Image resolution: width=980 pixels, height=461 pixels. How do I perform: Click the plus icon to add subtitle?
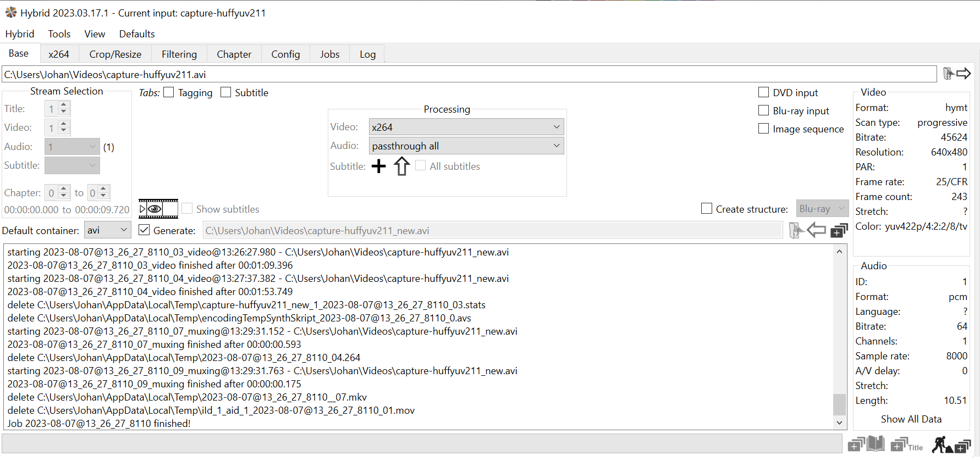click(378, 166)
